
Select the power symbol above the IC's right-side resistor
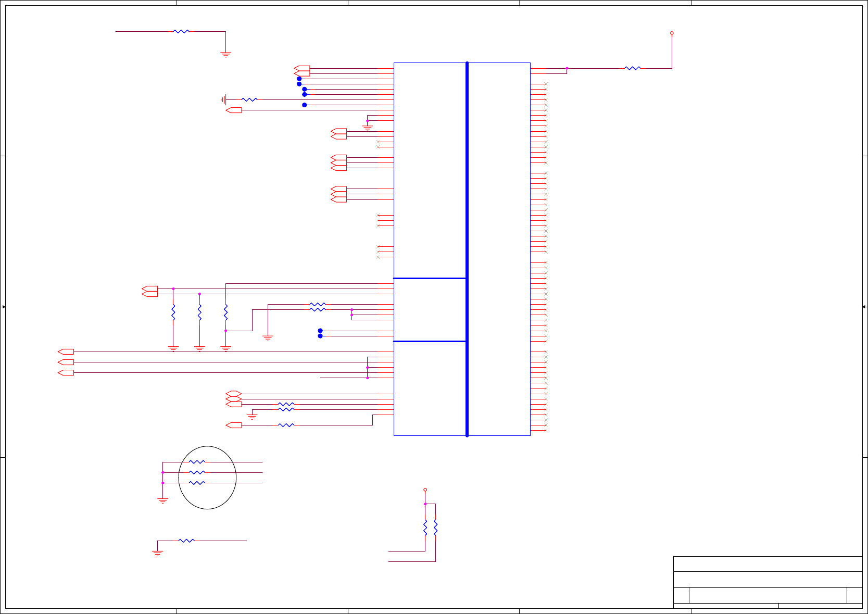[672, 33]
